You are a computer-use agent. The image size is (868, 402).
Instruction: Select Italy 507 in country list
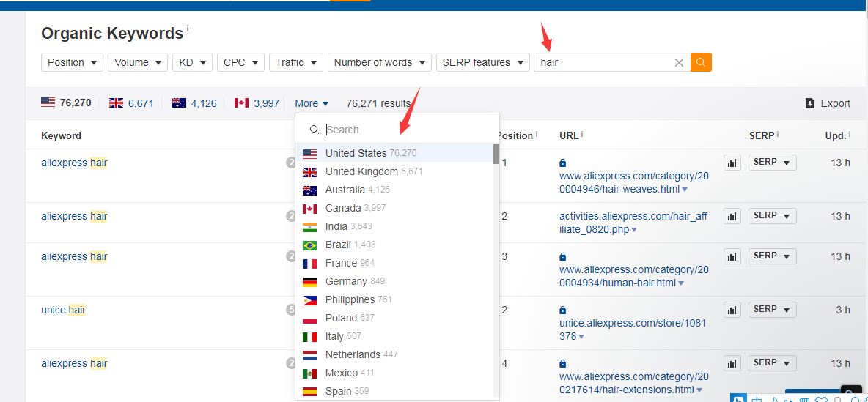394,336
